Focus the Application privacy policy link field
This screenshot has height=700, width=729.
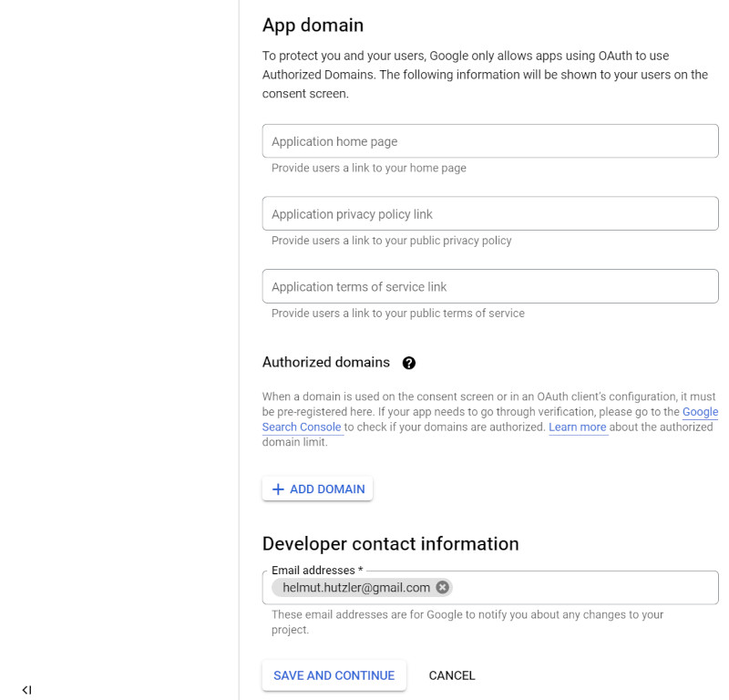(x=490, y=213)
